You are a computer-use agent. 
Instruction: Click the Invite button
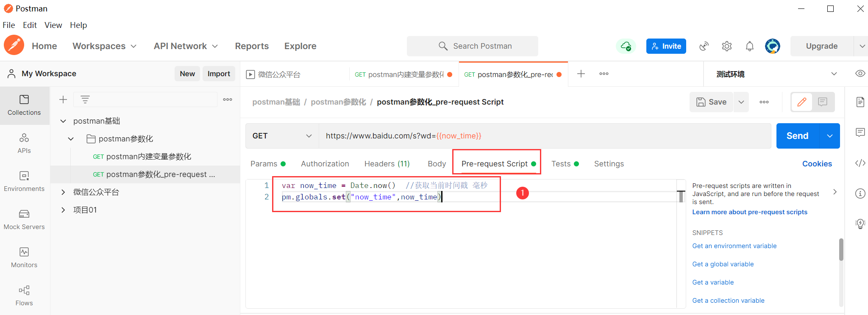click(666, 46)
